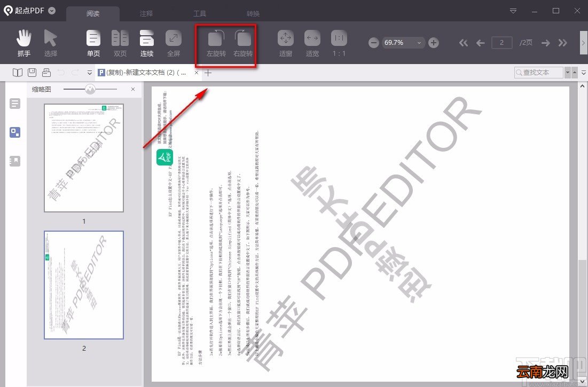The width and height of the screenshot is (588, 387).
Task: Open the outline panel sidebar icon
Action: [15, 104]
